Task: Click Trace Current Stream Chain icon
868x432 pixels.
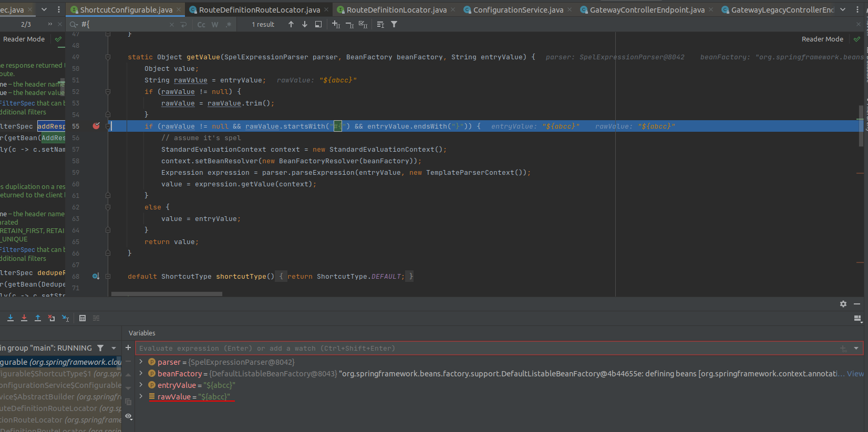Action: pyautogui.click(x=96, y=318)
